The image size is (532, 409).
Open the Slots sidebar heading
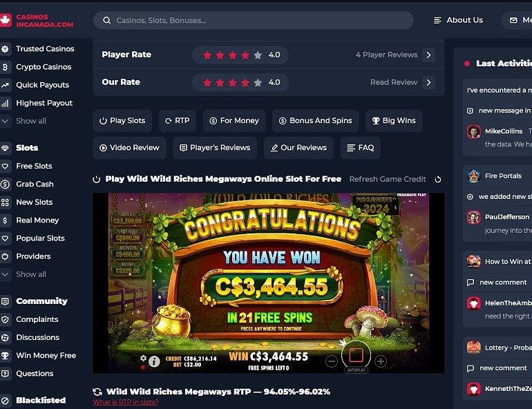click(x=27, y=148)
